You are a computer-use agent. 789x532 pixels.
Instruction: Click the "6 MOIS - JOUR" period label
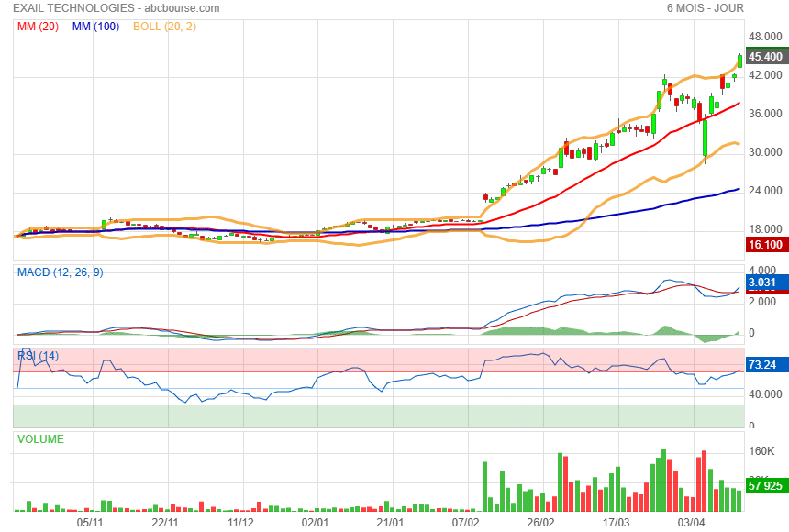point(705,8)
